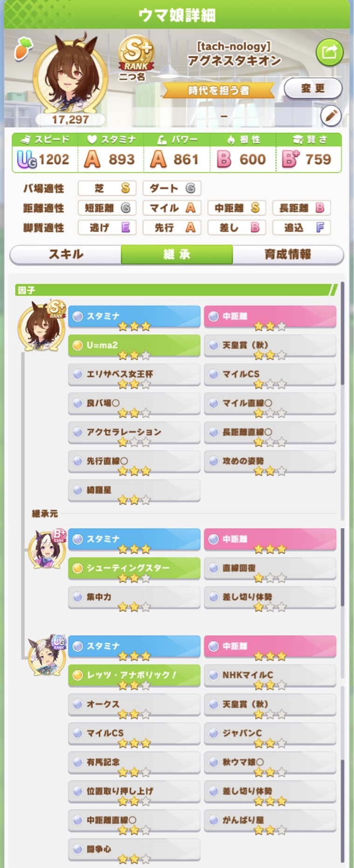This screenshot has height=868, width=354.
Task: Select the 継承 tab
Action: [x=177, y=255]
